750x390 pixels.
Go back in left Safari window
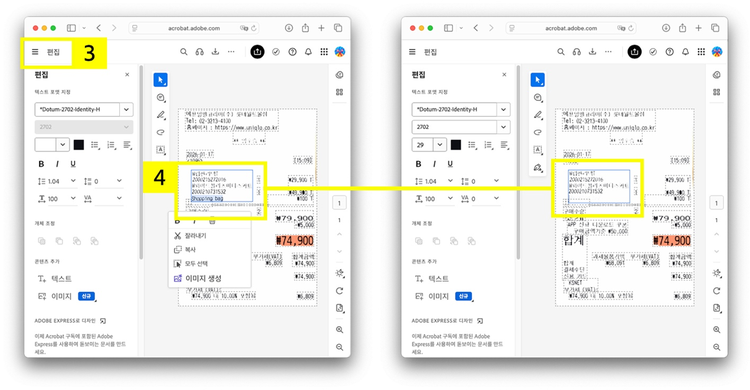(99, 28)
